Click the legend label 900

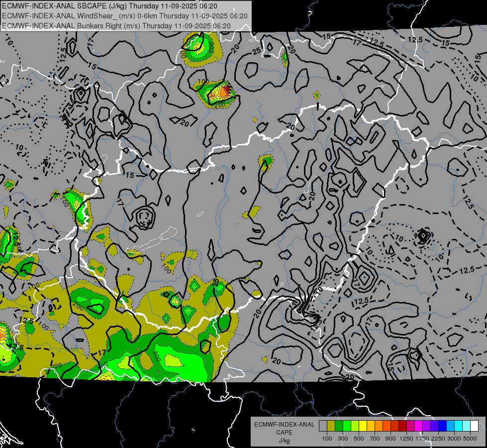(x=390, y=439)
